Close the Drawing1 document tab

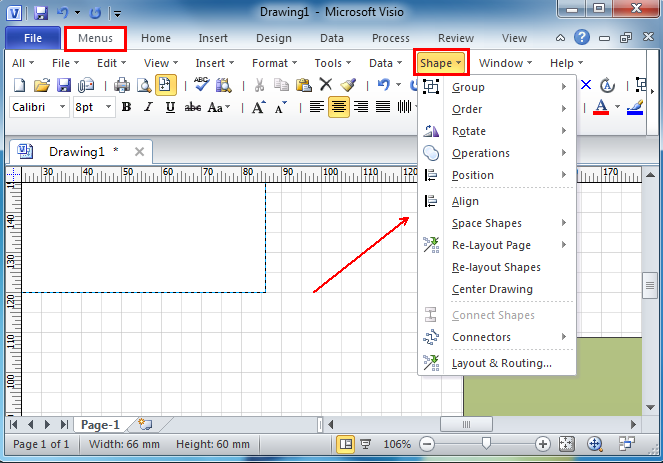(x=139, y=151)
